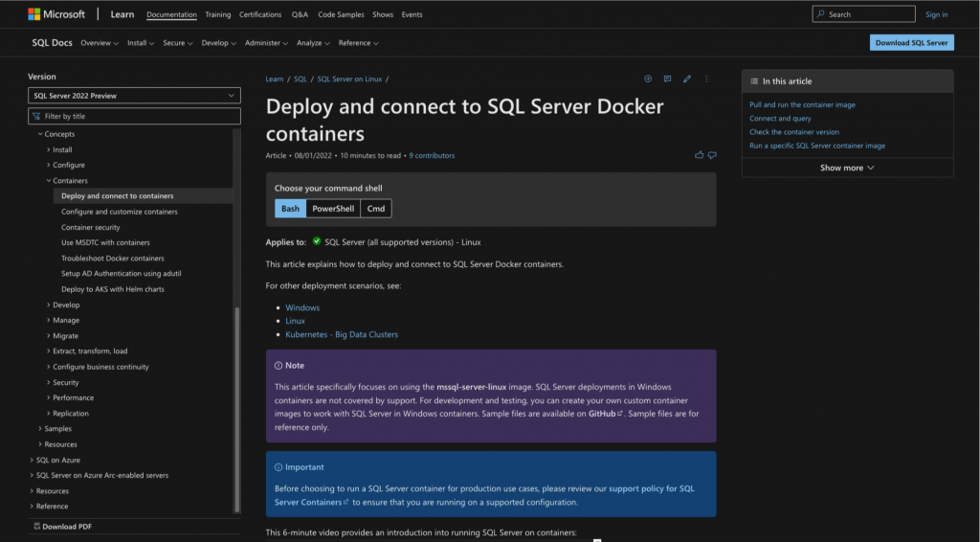Open the Install dropdown in SQL Docs bar
This screenshot has width=980, height=542.
coord(141,43)
